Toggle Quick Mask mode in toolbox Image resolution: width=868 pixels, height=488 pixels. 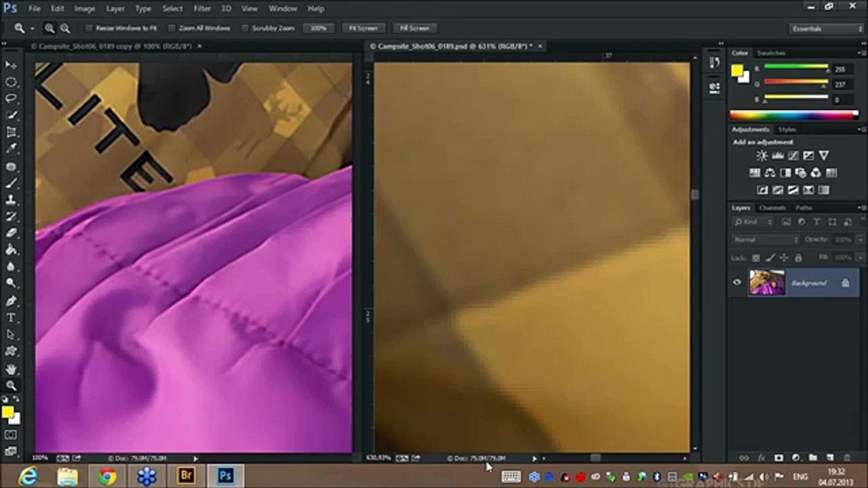point(11,434)
